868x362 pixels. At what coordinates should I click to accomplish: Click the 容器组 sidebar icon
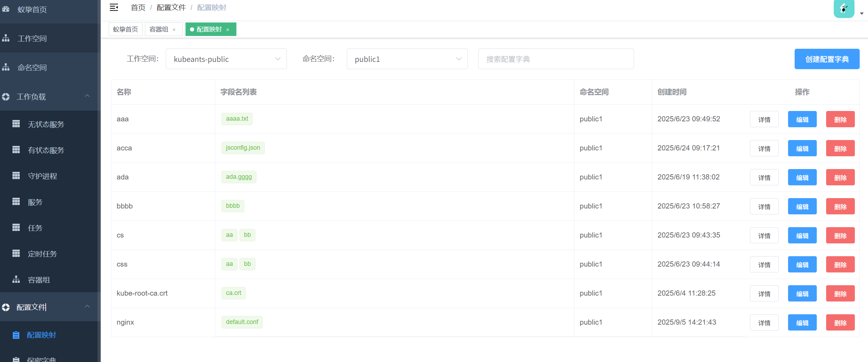(x=16, y=279)
